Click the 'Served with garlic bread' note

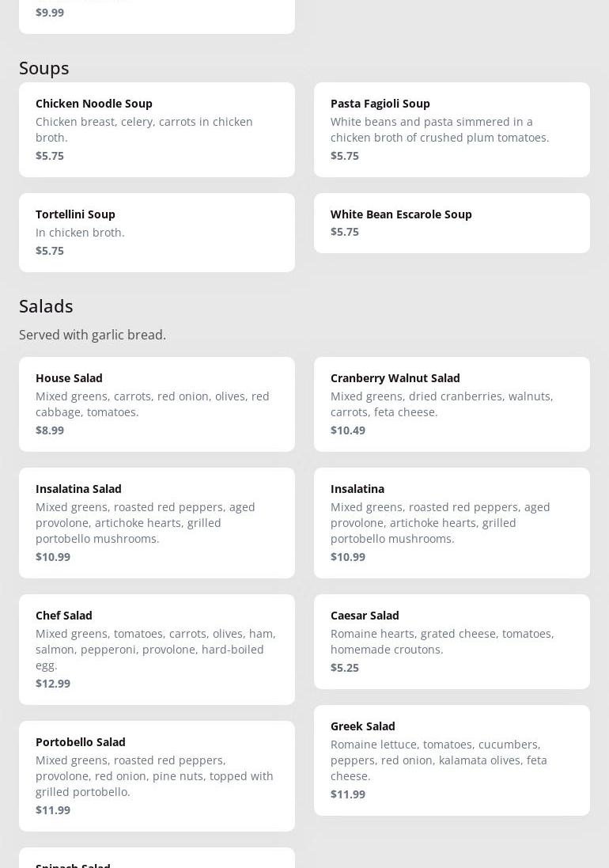coord(93,335)
